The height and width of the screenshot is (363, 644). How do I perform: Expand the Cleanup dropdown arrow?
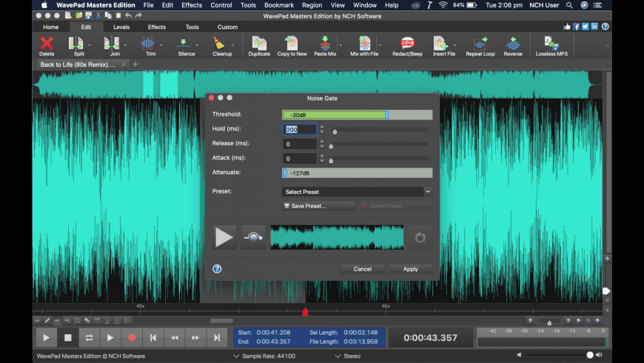coord(232,45)
